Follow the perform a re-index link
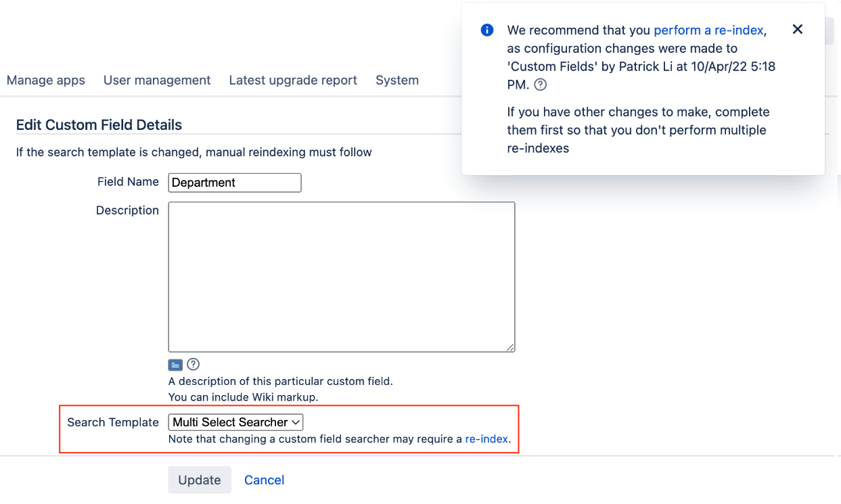Viewport: 841px width, 504px height. tap(708, 30)
